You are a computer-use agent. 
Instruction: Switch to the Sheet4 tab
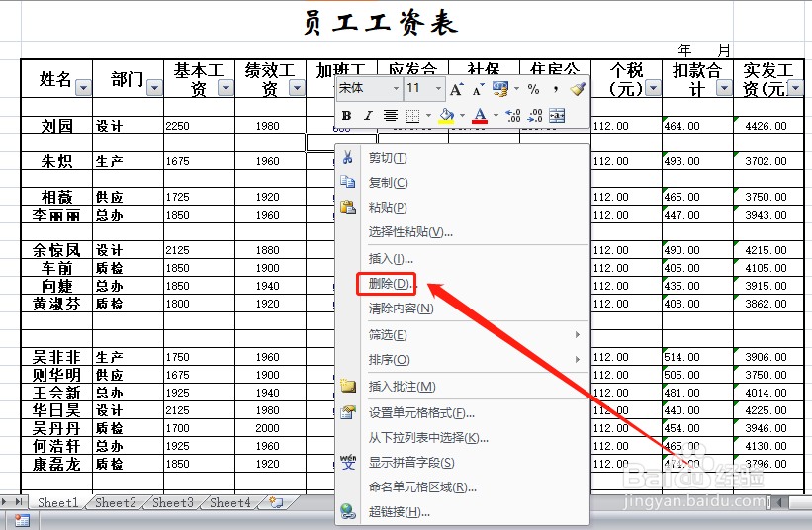coord(230,502)
